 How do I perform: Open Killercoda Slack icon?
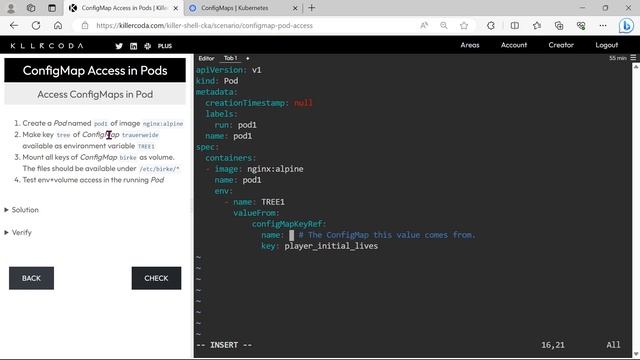pos(148,46)
